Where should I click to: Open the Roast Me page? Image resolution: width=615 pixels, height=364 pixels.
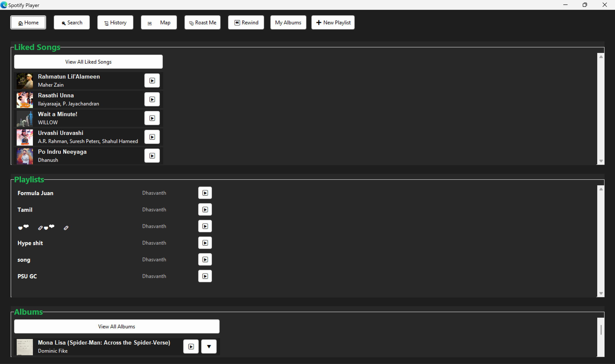pos(203,23)
